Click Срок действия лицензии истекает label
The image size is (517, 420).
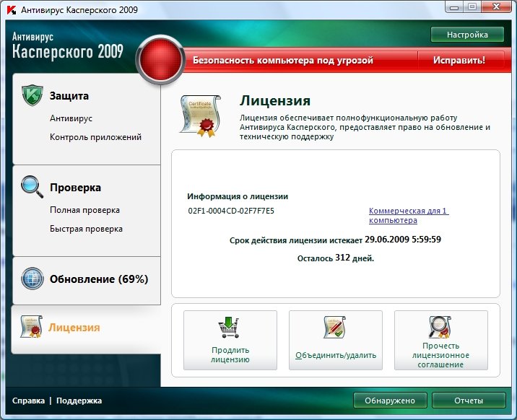pyautogui.click(x=296, y=240)
